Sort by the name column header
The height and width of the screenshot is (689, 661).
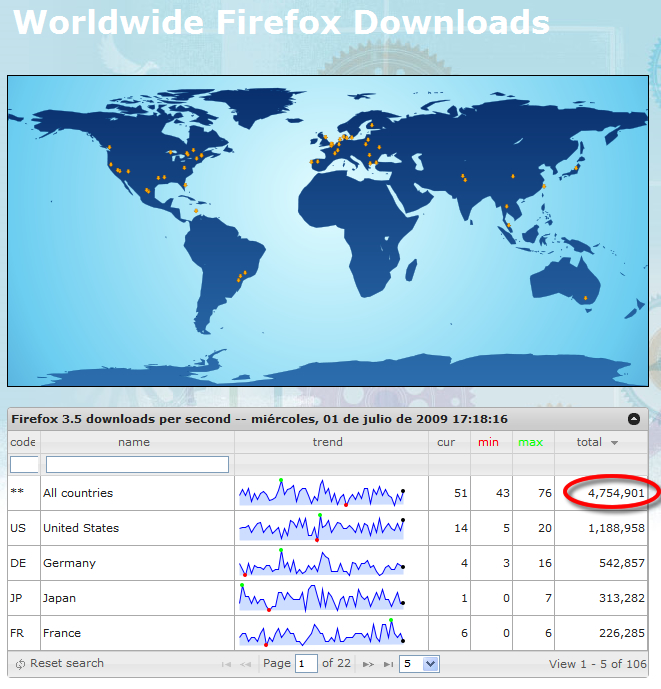[x=134, y=442]
